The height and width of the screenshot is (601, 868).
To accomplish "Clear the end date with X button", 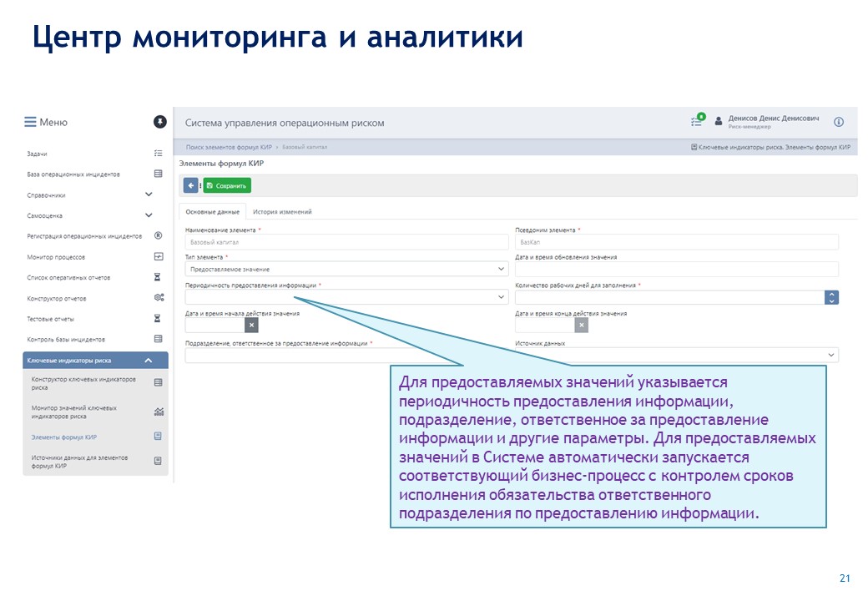I will 581,325.
